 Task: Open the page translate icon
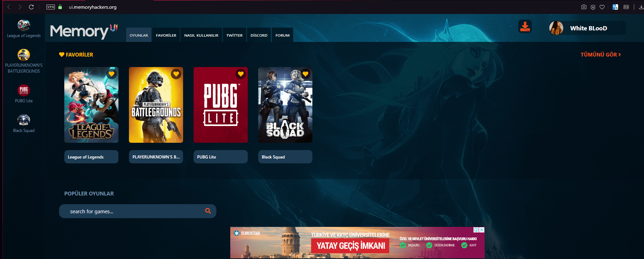coord(615,7)
